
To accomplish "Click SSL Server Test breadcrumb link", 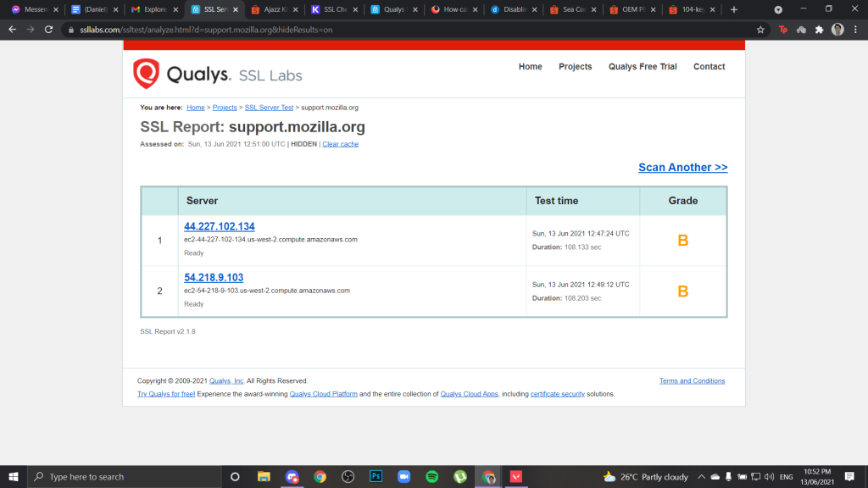I will tap(269, 108).
